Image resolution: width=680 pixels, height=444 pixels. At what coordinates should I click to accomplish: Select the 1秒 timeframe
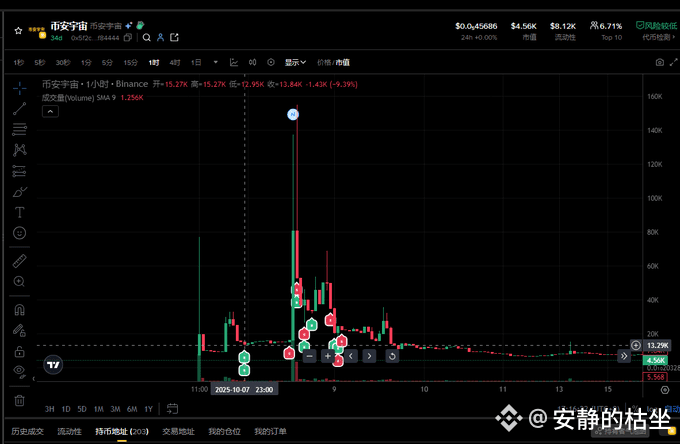click(x=18, y=62)
